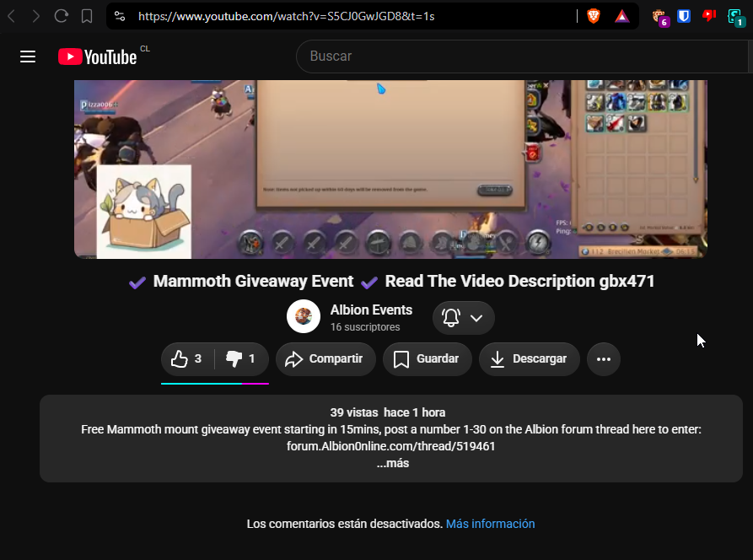The height and width of the screenshot is (560, 753).
Task: Open the Albion Events channel name
Action: coord(371,310)
